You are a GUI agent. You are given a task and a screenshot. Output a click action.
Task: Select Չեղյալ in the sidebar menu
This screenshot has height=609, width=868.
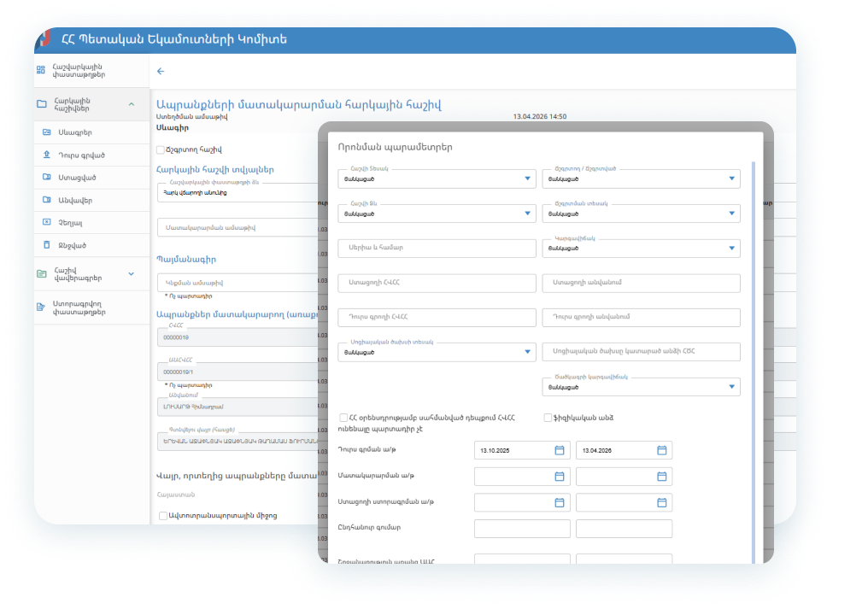pos(70,222)
